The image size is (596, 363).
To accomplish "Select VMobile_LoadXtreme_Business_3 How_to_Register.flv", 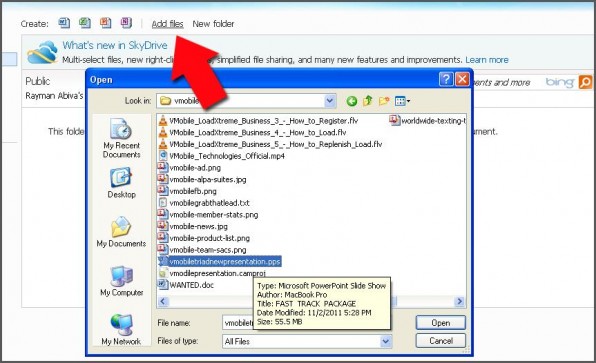I will (258, 121).
